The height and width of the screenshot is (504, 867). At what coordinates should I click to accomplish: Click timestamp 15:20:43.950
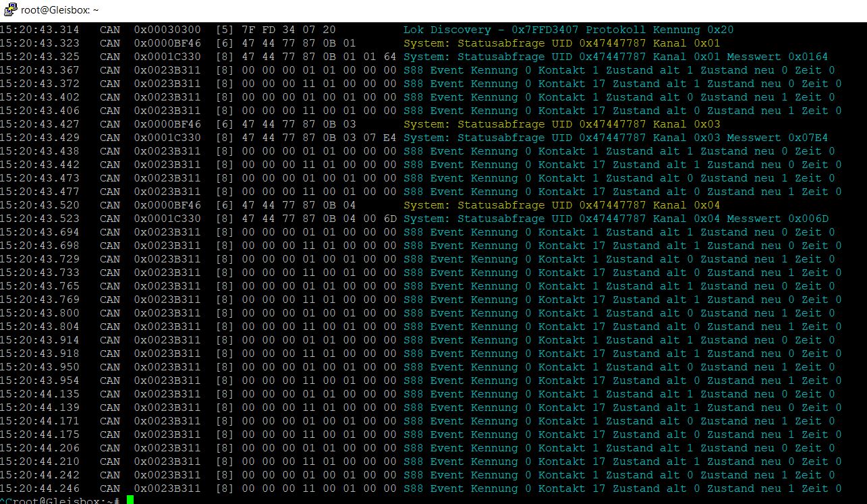point(40,367)
